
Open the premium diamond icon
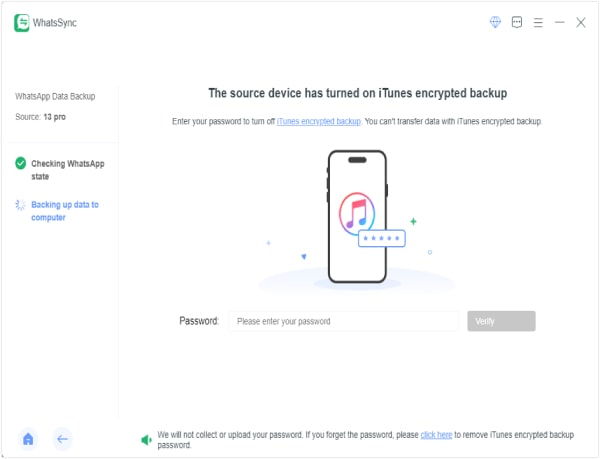pyautogui.click(x=495, y=22)
